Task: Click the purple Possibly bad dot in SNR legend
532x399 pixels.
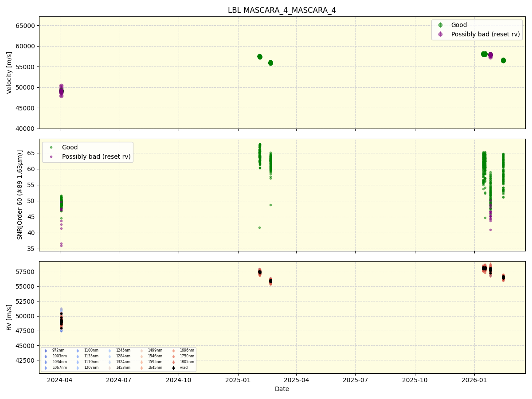Action: pyautogui.click(x=51, y=156)
